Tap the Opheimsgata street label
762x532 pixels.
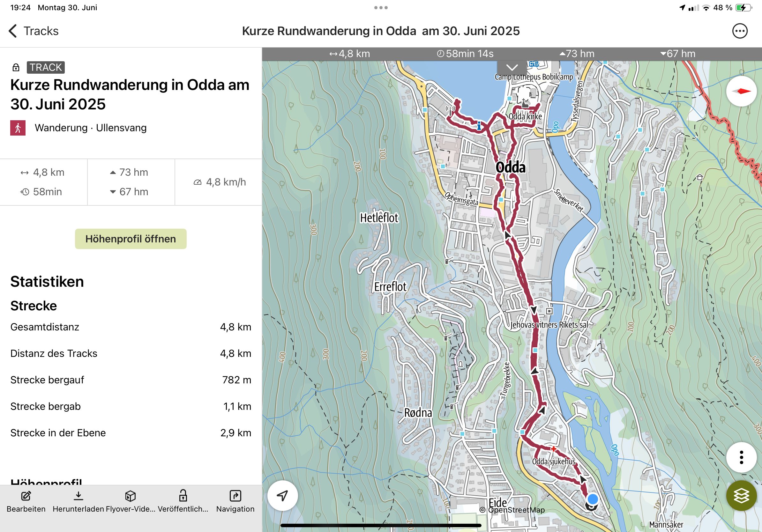pos(461,199)
